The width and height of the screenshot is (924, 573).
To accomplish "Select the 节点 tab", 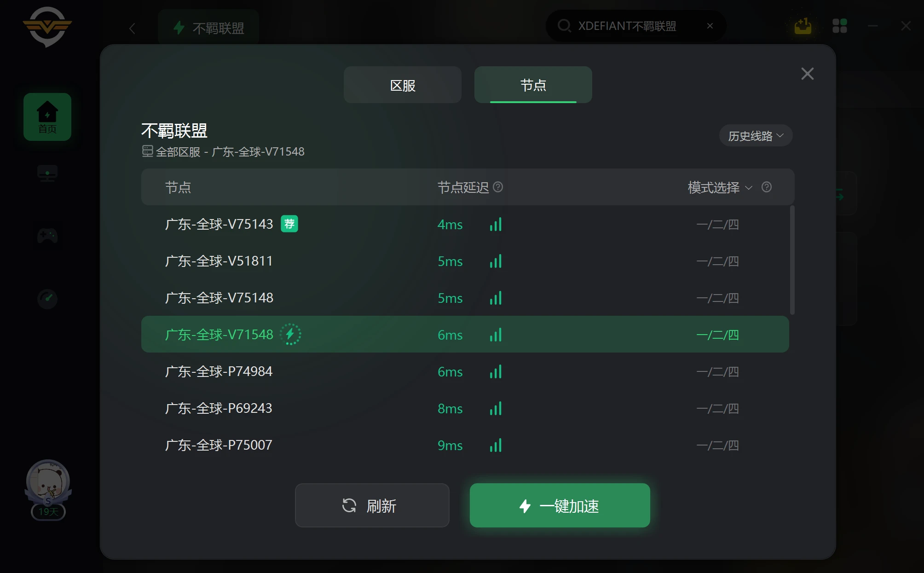I will tap(533, 85).
